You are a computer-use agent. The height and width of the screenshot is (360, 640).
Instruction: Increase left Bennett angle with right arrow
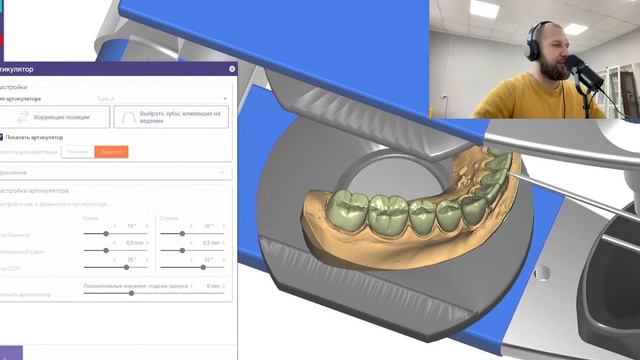point(147,226)
